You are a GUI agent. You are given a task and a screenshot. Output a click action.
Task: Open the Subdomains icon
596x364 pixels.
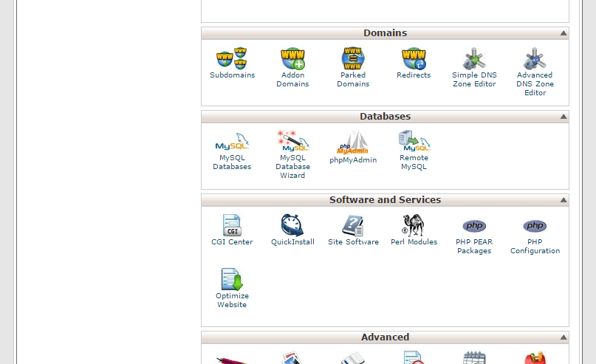click(231, 58)
